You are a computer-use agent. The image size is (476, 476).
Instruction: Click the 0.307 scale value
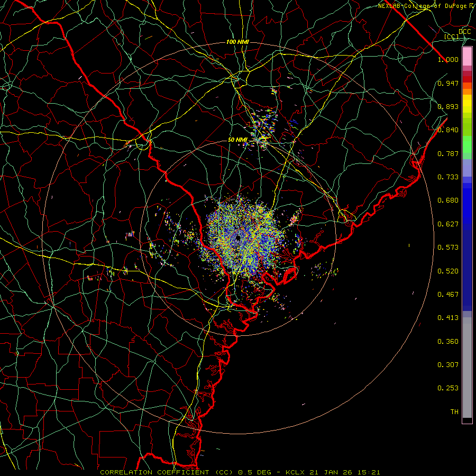(448, 365)
